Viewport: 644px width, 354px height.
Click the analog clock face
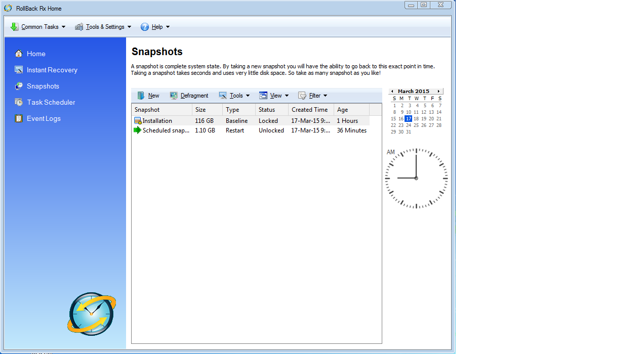pyautogui.click(x=416, y=178)
